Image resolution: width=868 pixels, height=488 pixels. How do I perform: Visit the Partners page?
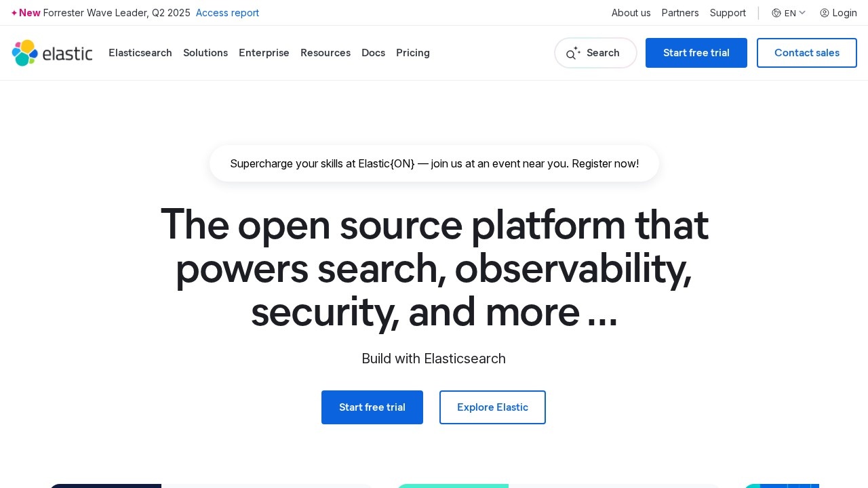pyautogui.click(x=680, y=13)
